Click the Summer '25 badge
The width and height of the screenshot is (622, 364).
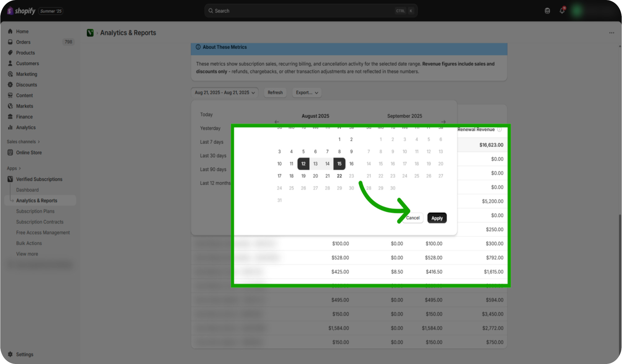click(51, 11)
